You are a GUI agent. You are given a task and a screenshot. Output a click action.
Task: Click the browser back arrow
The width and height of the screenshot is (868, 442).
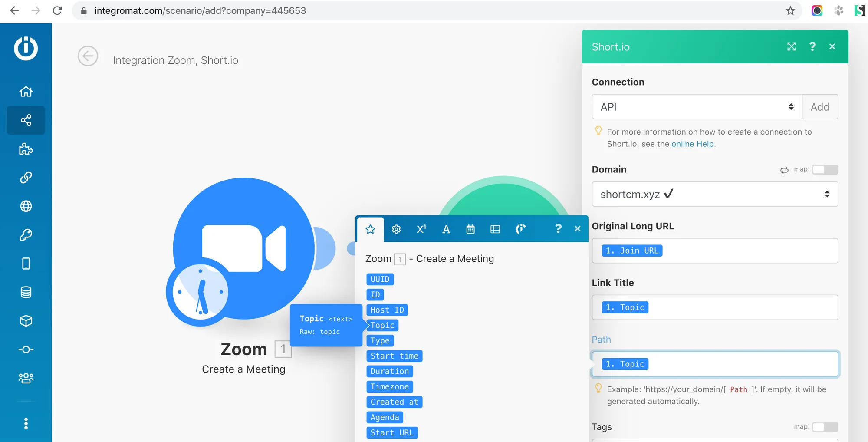[x=14, y=10]
